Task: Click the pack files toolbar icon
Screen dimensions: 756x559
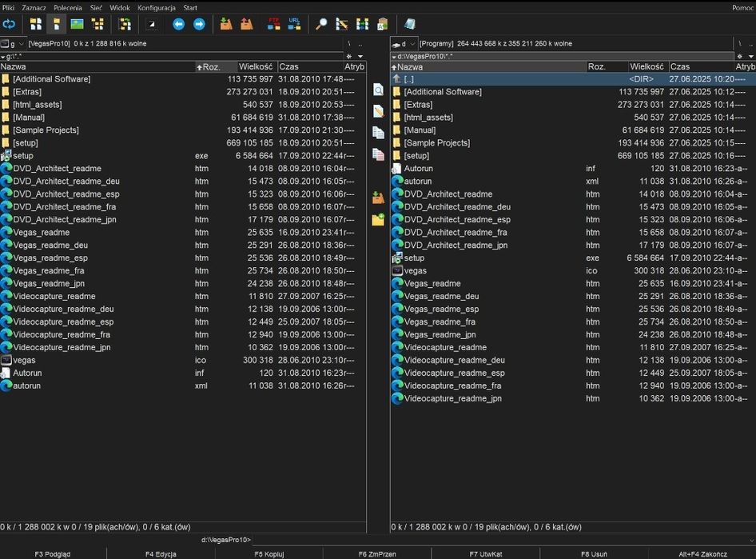Action: 226,24
